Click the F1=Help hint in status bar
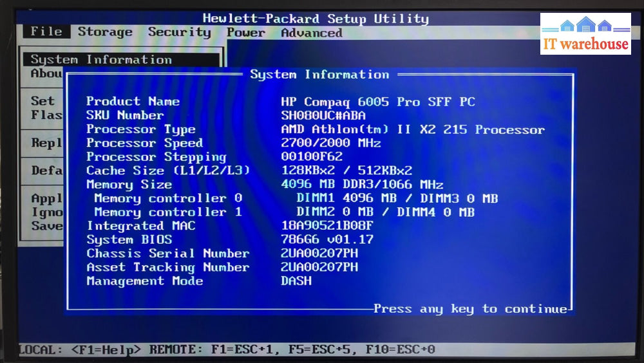This screenshot has height=363, width=644. [x=106, y=350]
